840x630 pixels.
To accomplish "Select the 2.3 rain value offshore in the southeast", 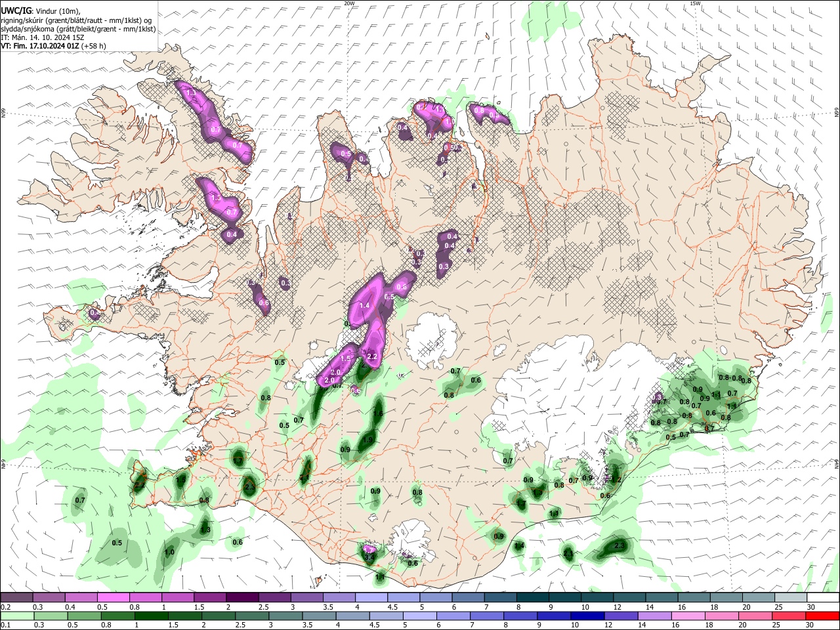I will [619, 546].
